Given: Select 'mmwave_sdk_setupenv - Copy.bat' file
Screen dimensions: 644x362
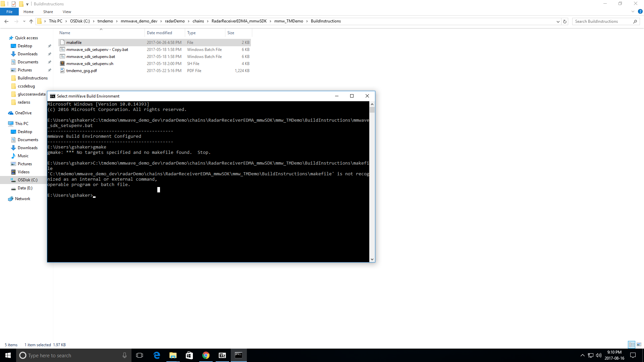Looking at the screenshot, I should 97,50.
